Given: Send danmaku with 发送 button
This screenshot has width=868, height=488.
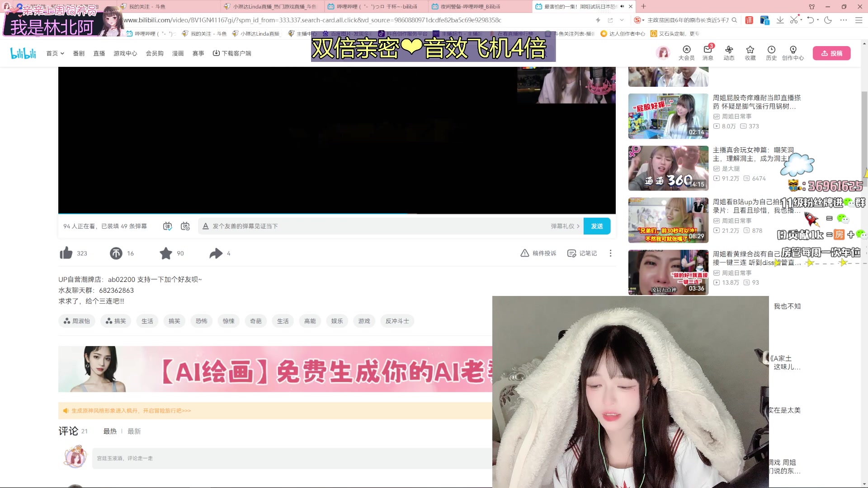Looking at the screenshot, I should click(x=597, y=226).
